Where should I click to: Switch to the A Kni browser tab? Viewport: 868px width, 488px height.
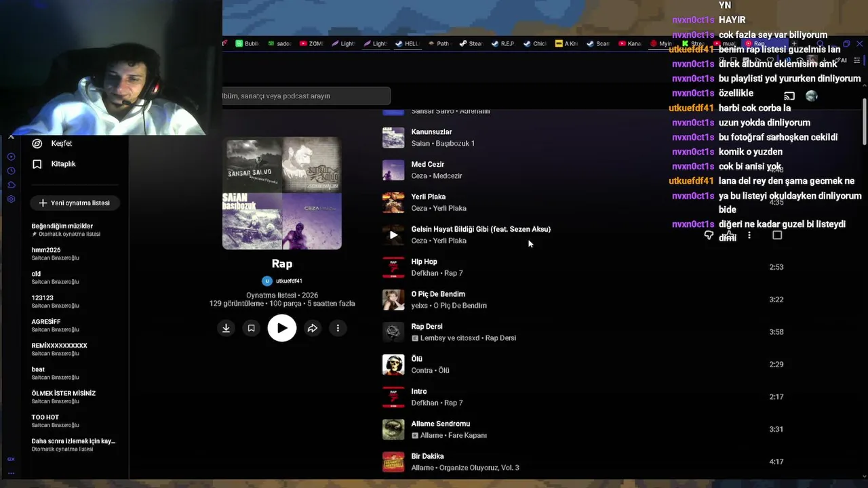click(567, 43)
